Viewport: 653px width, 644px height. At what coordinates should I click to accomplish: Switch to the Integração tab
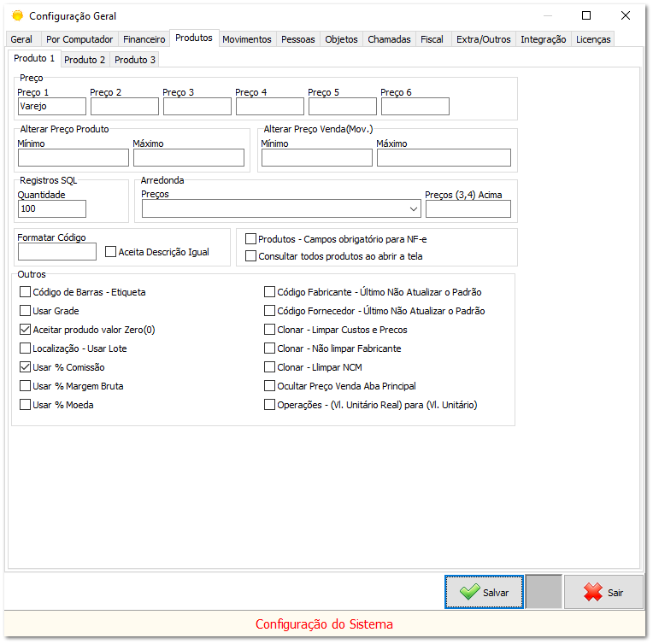tap(543, 39)
